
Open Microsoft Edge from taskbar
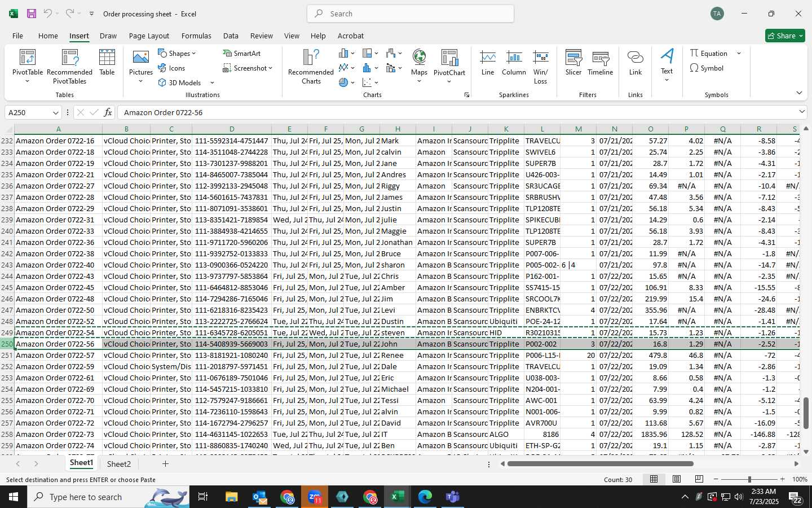425,497
